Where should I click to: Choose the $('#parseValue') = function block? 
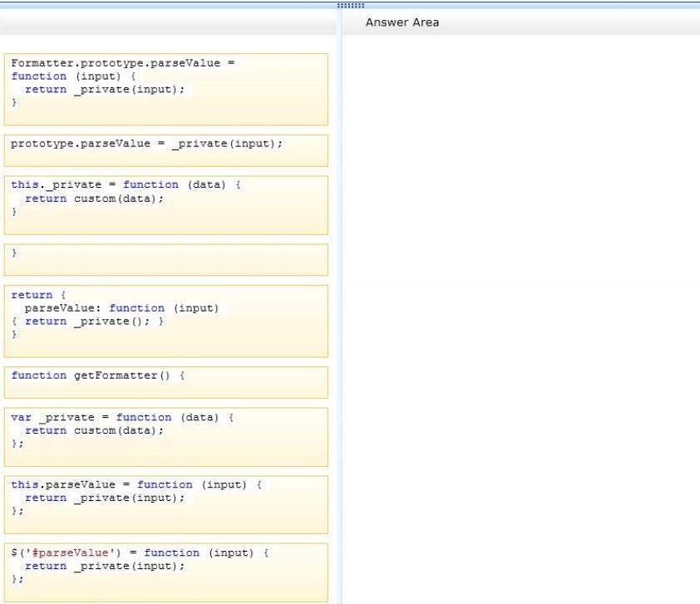[x=166, y=572]
